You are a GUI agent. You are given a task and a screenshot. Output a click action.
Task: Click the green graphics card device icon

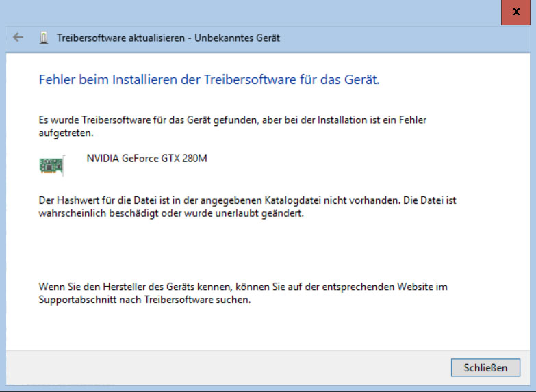51,166
